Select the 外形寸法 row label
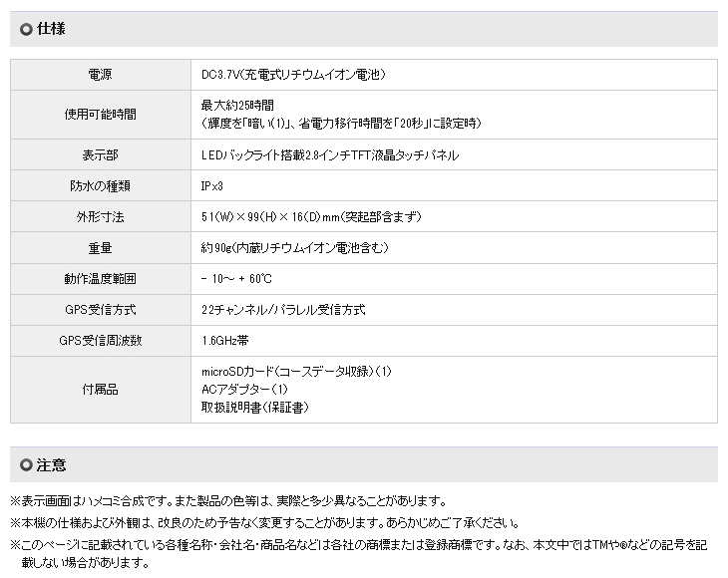 tap(100, 217)
